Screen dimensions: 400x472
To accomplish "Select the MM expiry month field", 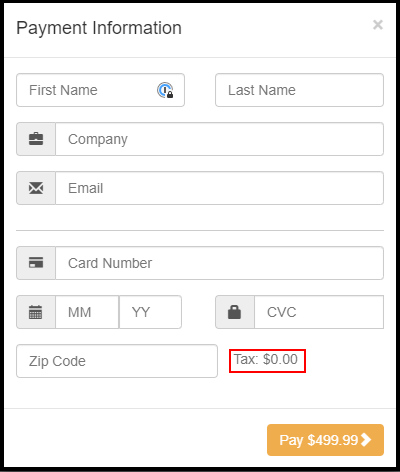I will click(x=87, y=312).
